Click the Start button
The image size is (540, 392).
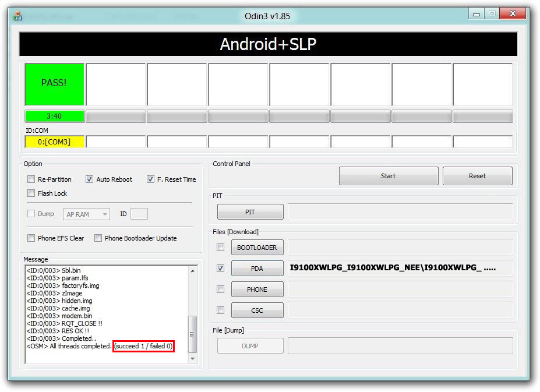click(x=389, y=176)
